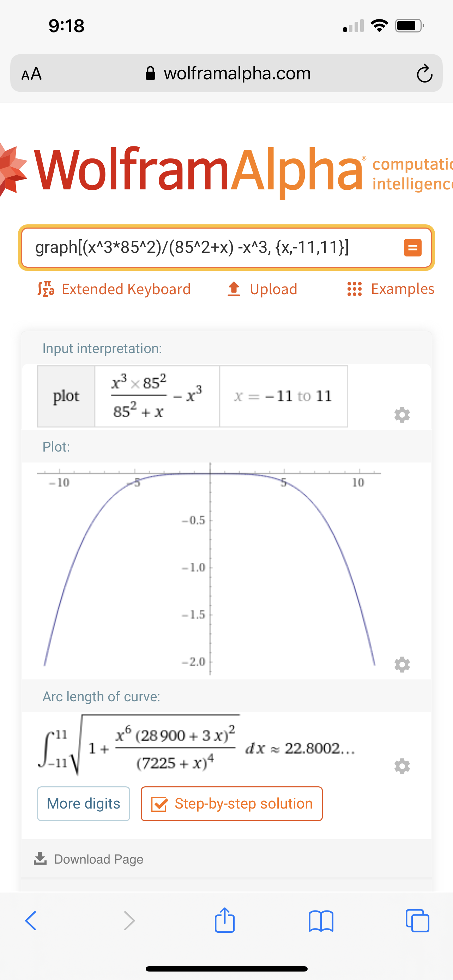
Task: Show all Safari tabs
Action: (417, 921)
